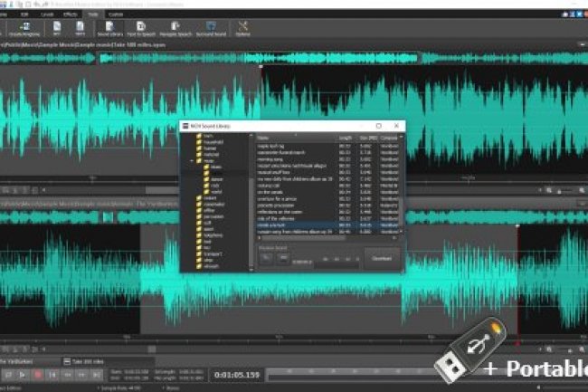The image size is (588, 392).
Task: Click the Rewind transport button
Action: (68, 375)
